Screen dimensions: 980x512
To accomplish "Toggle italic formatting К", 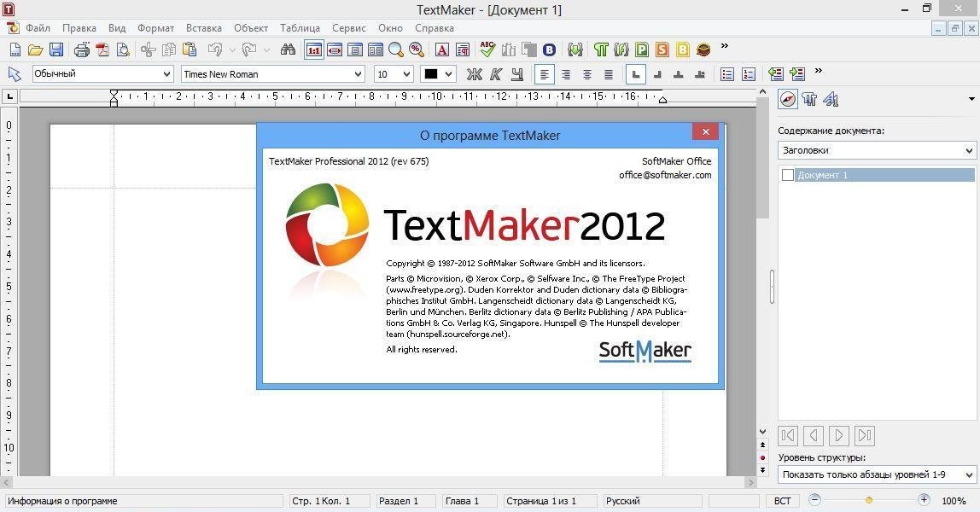I will pyautogui.click(x=496, y=74).
